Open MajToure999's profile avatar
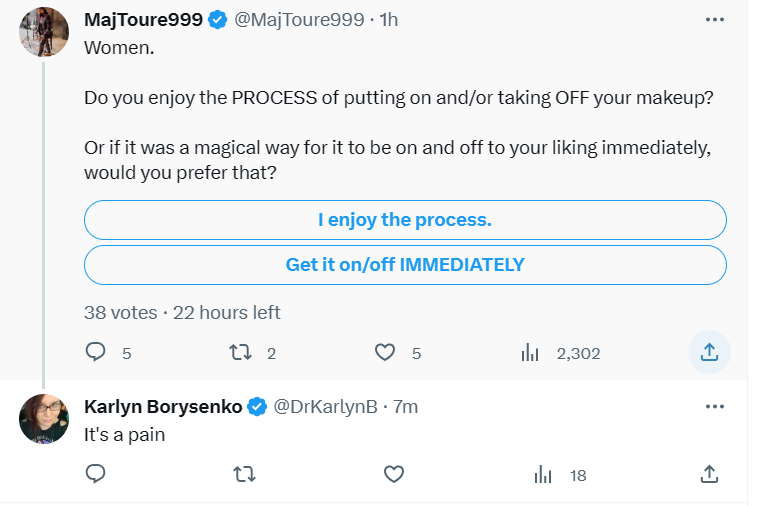 (44, 32)
